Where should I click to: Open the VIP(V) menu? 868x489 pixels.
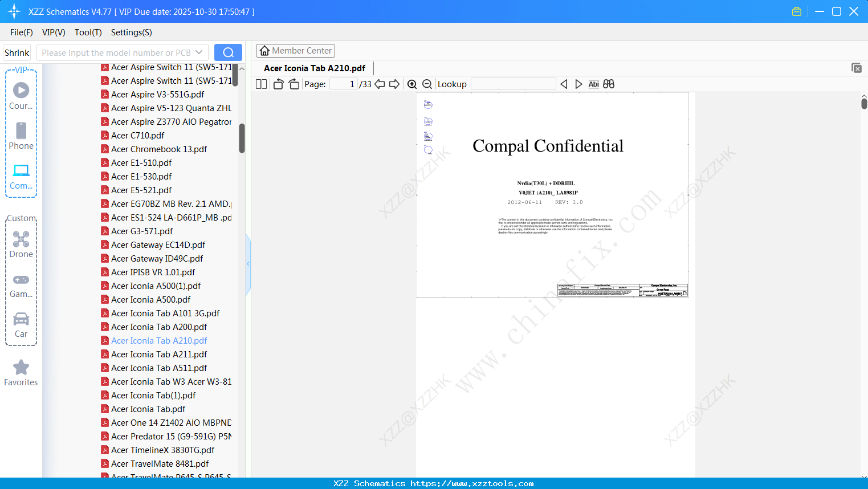(x=54, y=32)
